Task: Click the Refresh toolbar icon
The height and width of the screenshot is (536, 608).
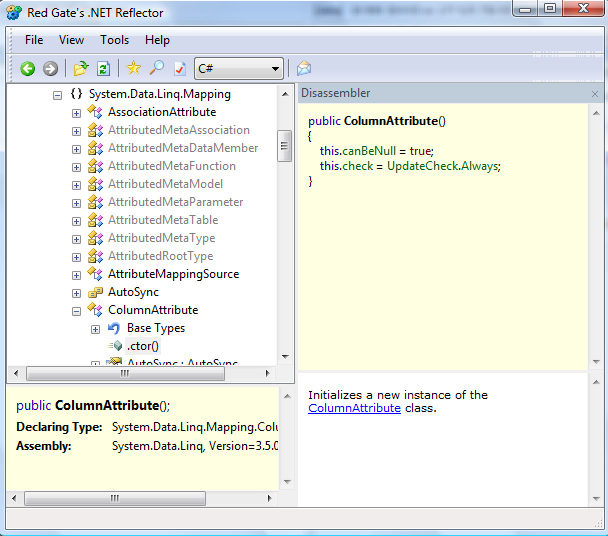Action: (103, 69)
